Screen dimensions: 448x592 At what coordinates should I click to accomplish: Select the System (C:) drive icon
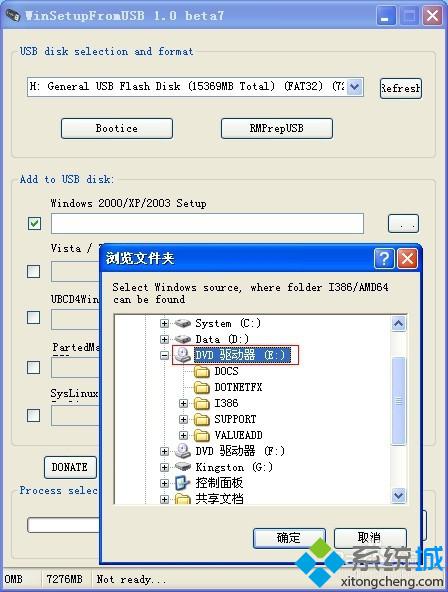click(183, 323)
